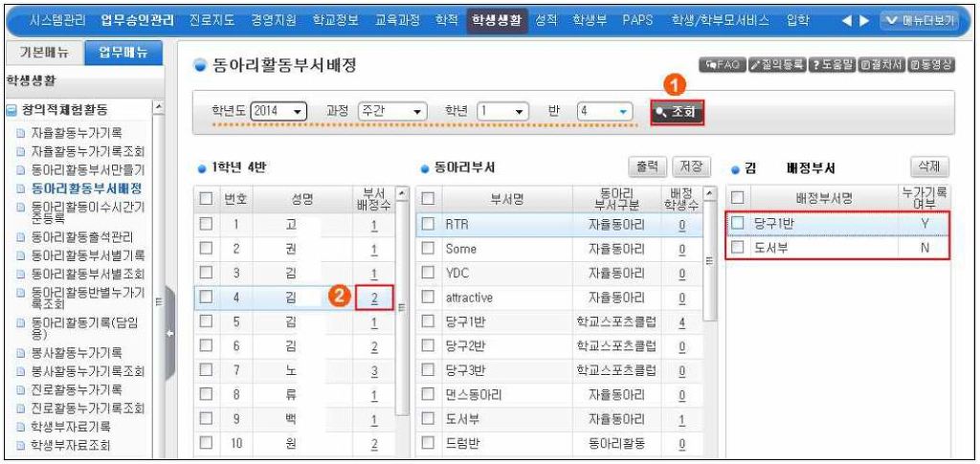Open 학생부자료조회 in the sidebar
The height and width of the screenshot is (464, 980).
(x=71, y=445)
